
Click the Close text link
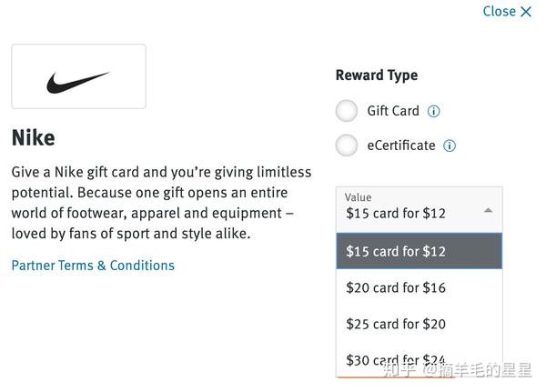tap(499, 11)
